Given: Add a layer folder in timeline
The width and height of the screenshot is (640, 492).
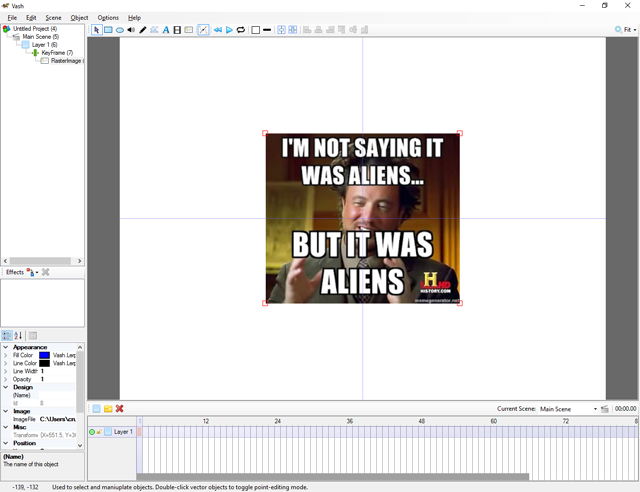Looking at the screenshot, I should (x=108, y=409).
